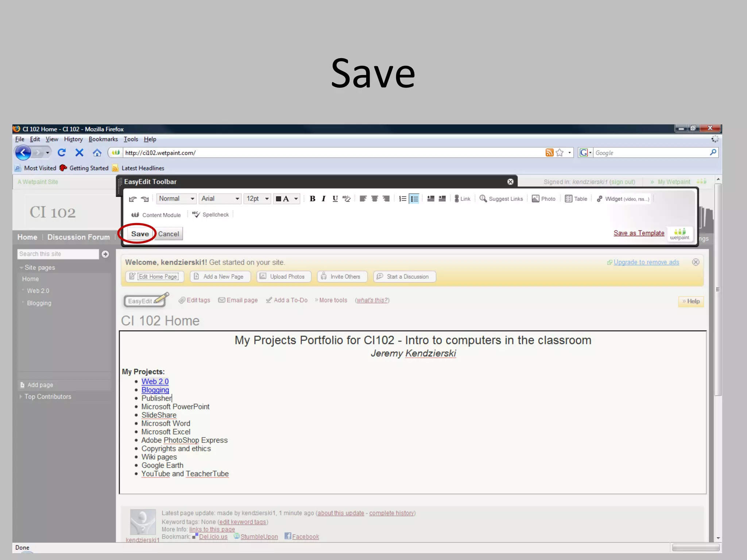Click the increase indent icon
This screenshot has width=747, height=560.
click(x=442, y=199)
